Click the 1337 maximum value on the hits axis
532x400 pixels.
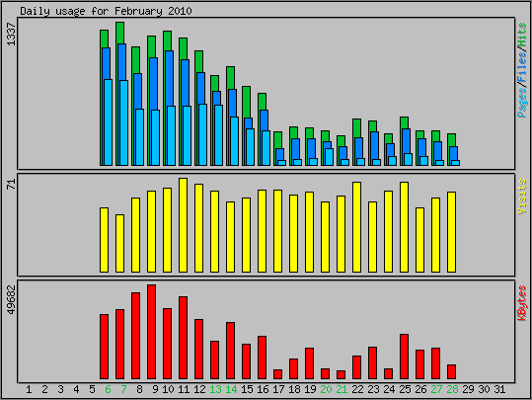11,35
